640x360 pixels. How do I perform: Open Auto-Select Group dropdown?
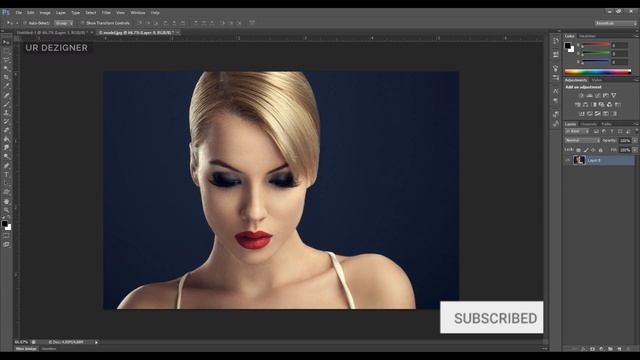[x=63, y=23]
